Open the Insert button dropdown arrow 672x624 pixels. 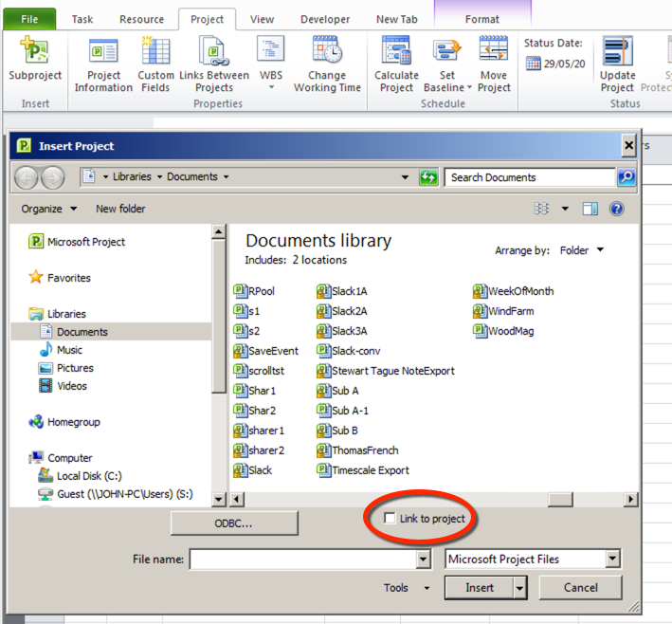click(x=519, y=588)
